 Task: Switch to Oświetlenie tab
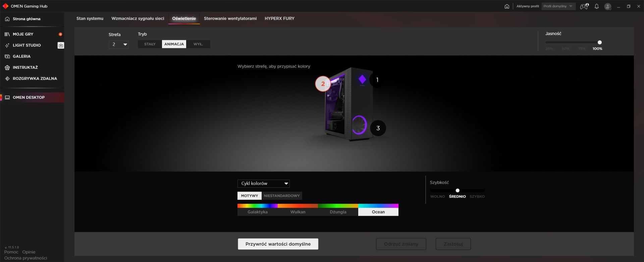[184, 18]
